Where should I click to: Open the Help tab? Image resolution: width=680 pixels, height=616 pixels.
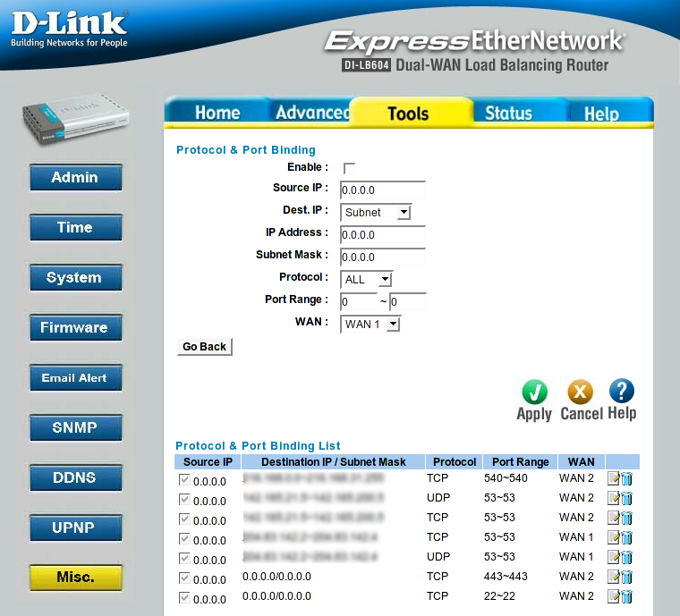coord(601,114)
